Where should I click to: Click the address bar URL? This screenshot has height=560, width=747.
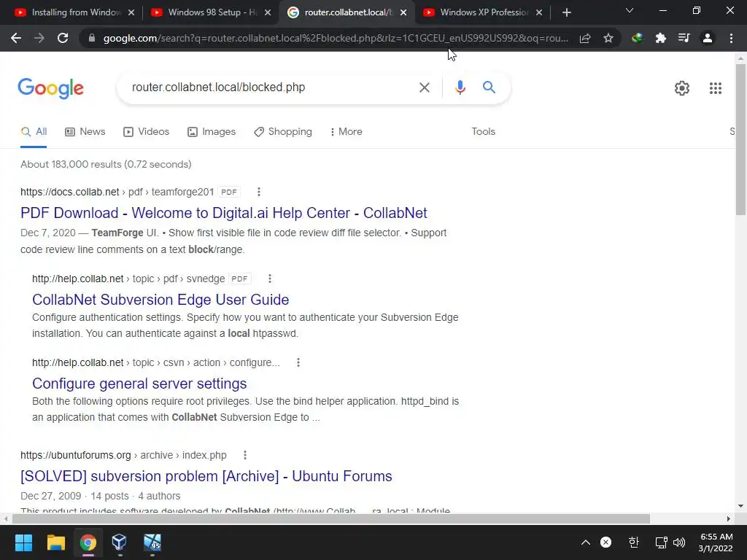[336, 38]
